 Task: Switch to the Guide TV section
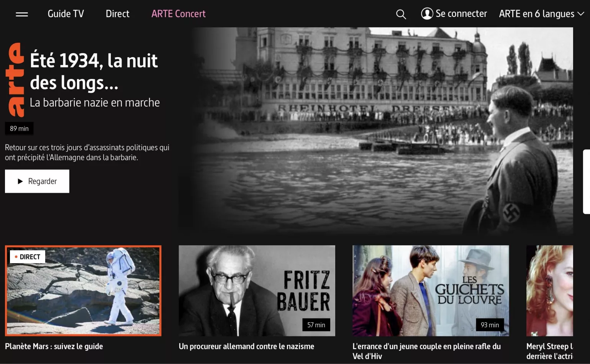click(x=66, y=14)
